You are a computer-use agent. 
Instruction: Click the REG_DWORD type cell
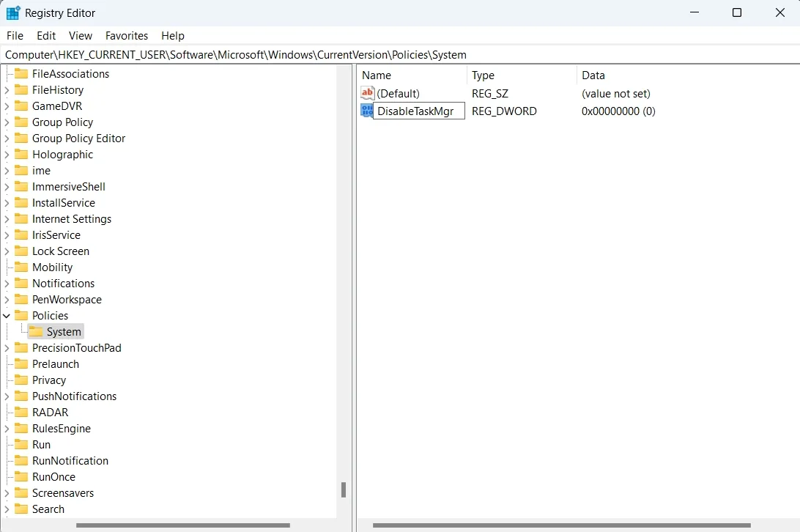point(504,111)
